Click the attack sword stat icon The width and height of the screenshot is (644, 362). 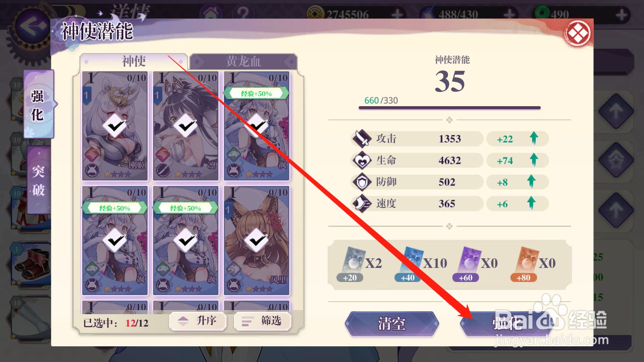point(362,139)
